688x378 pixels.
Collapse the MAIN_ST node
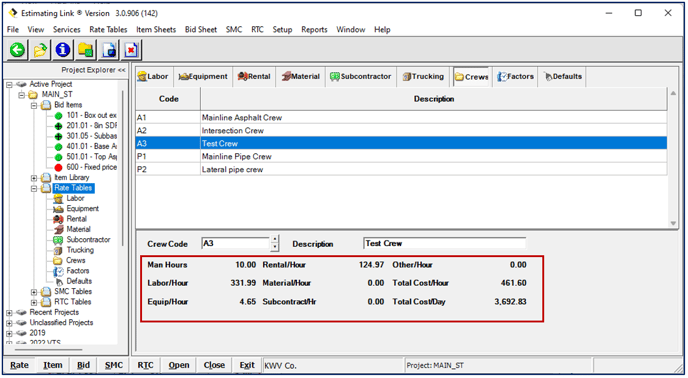pyautogui.click(x=22, y=95)
